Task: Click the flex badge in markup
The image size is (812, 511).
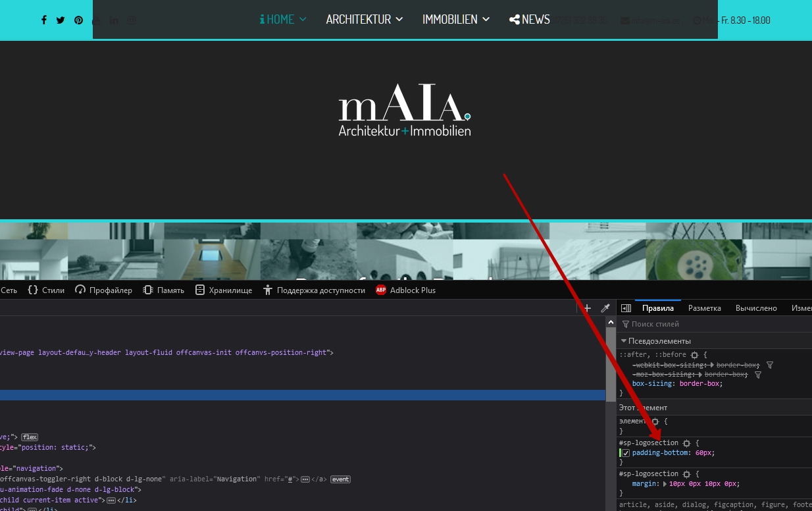Action: coord(30,437)
